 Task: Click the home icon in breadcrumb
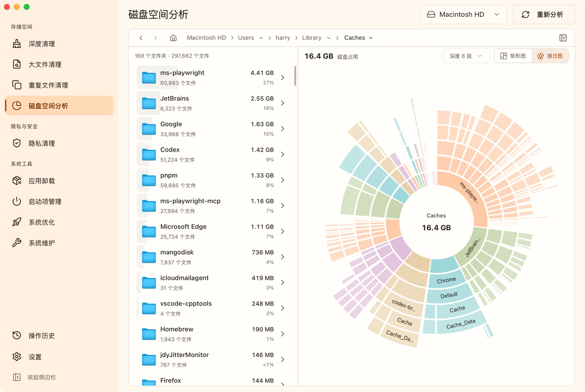[173, 38]
